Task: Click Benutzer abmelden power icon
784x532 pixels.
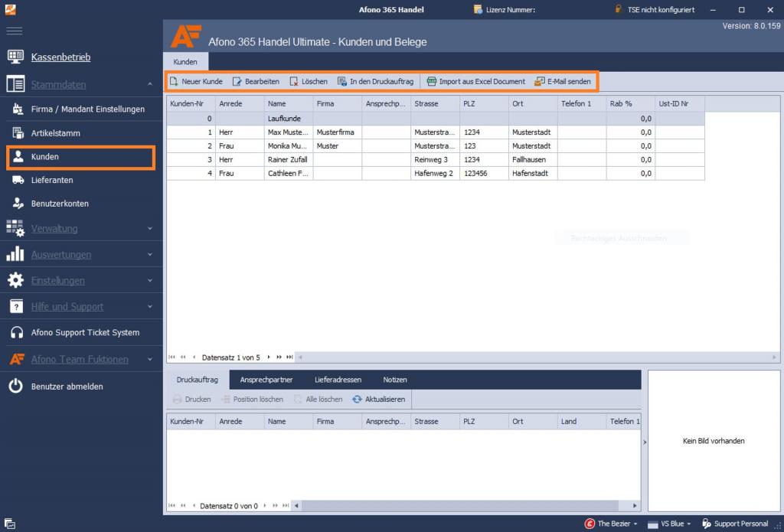Action: click(x=15, y=386)
